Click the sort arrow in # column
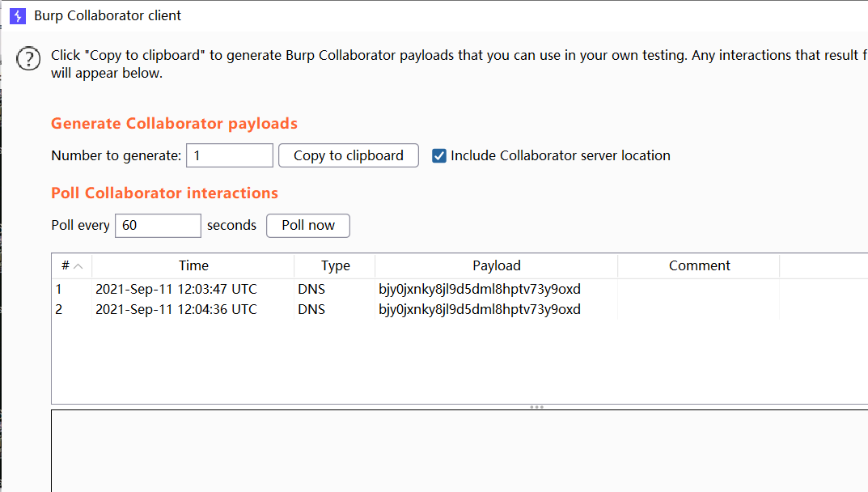 (x=78, y=265)
